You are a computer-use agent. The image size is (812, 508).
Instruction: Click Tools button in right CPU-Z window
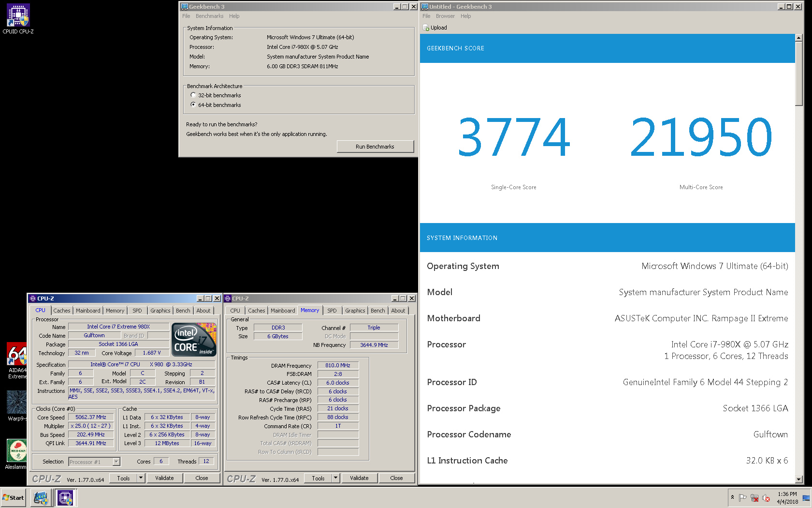tap(319, 478)
